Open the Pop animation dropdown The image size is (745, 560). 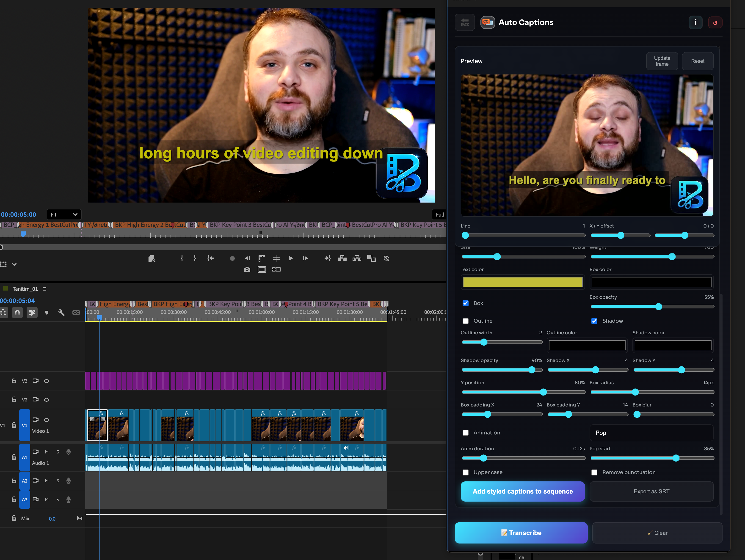[x=651, y=433]
